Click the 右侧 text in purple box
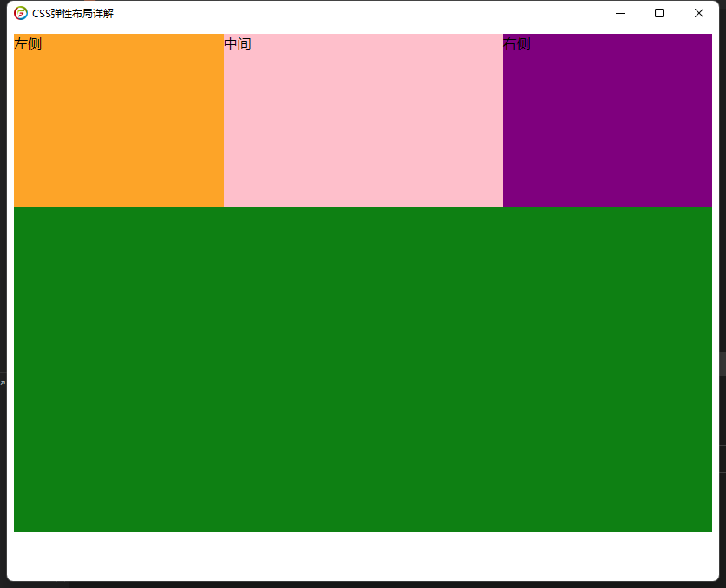 pyautogui.click(x=517, y=44)
